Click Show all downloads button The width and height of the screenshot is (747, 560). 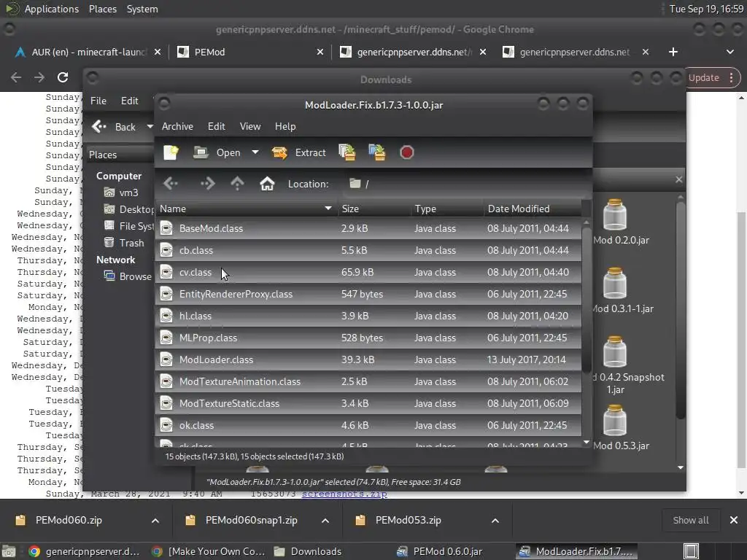[690, 520]
